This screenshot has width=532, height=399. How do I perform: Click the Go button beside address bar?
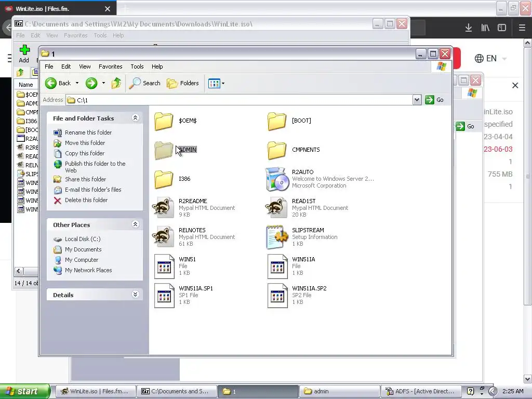point(435,100)
